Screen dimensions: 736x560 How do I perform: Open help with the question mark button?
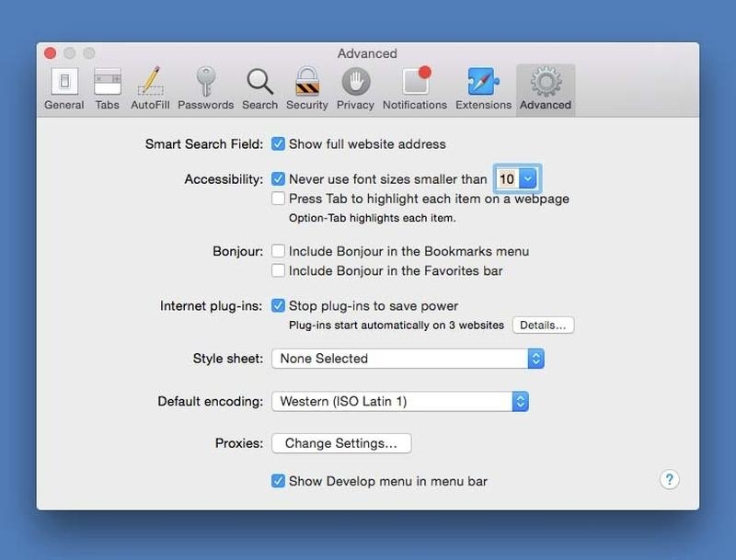click(670, 480)
